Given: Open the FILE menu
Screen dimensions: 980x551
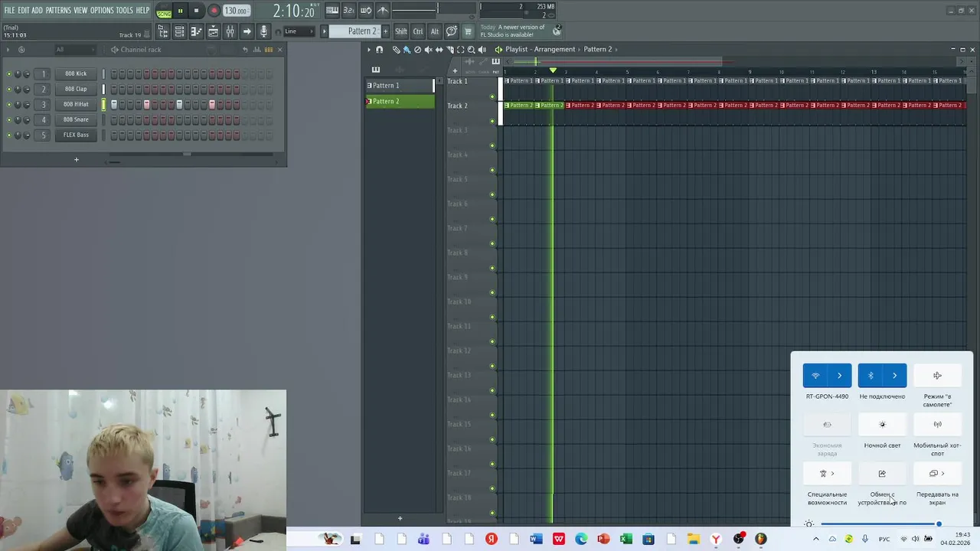Looking at the screenshot, I should pyautogui.click(x=9, y=11).
